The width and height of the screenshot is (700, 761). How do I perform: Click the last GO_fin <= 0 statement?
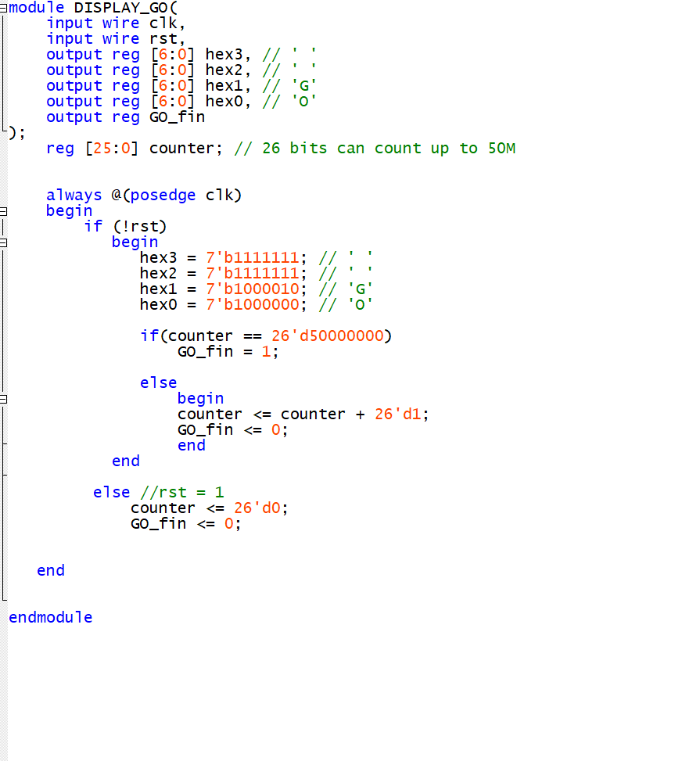click(x=186, y=524)
